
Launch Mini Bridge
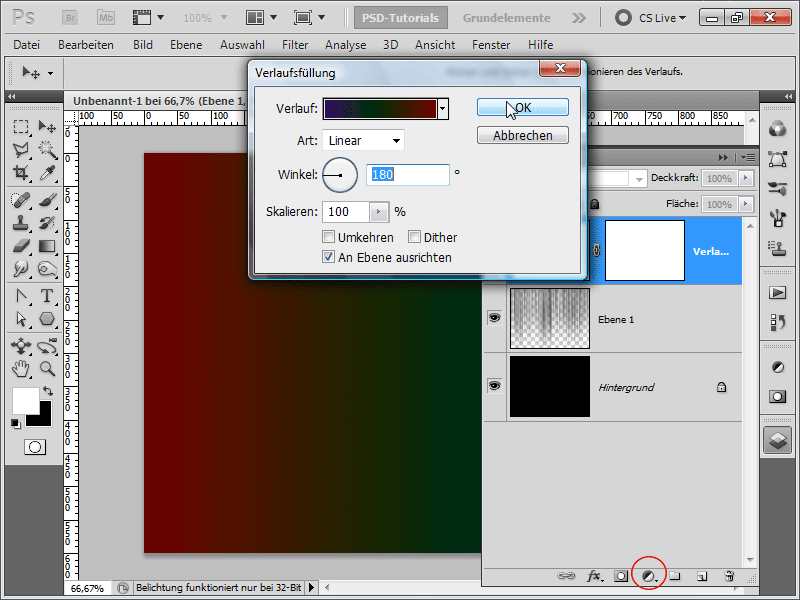(106, 18)
